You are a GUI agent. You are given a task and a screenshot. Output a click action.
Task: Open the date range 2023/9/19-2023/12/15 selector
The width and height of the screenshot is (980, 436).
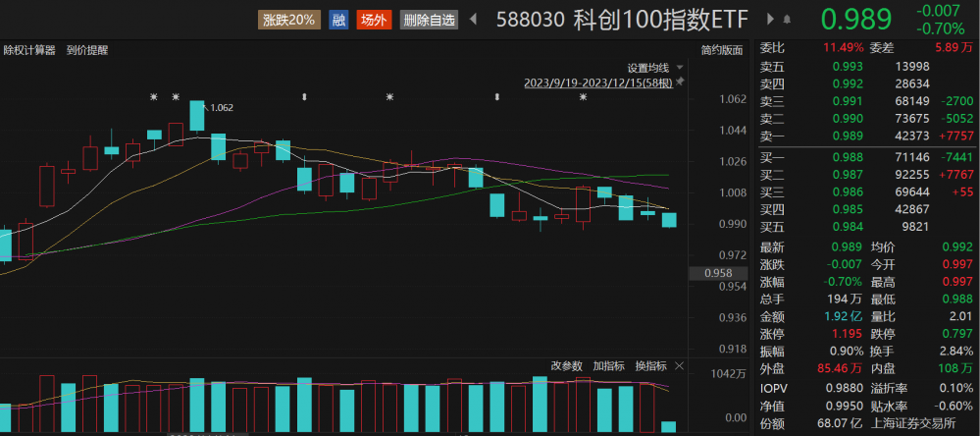tap(598, 82)
